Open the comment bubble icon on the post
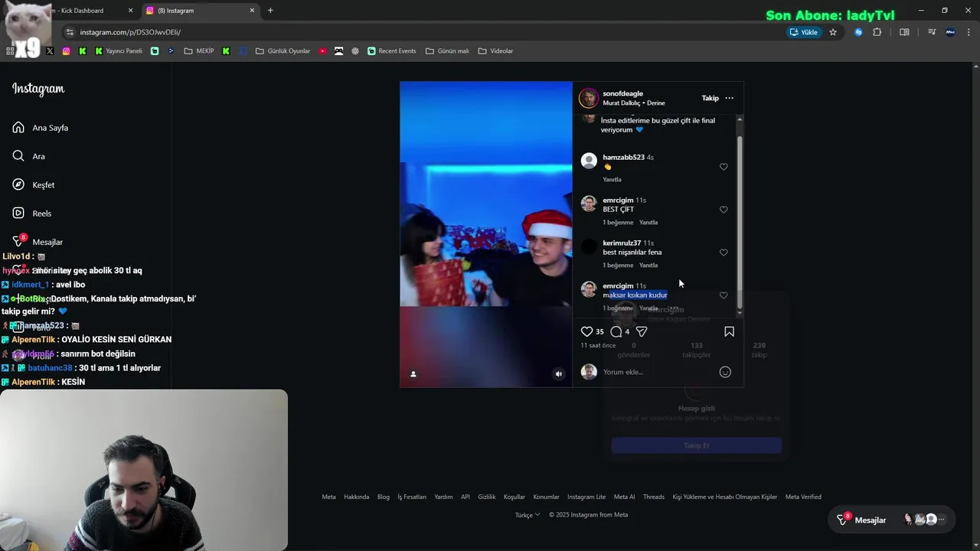Image resolution: width=980 pixels, height=551 pixels. [x=616, y=331]
